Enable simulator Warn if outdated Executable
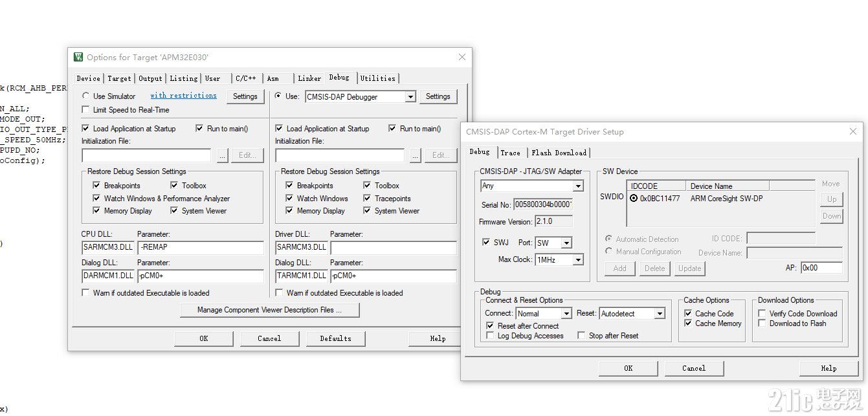 coord(86,293)
